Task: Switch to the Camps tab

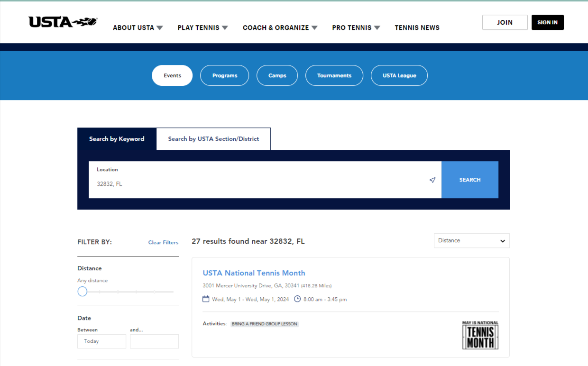Action: click(277, 75)
